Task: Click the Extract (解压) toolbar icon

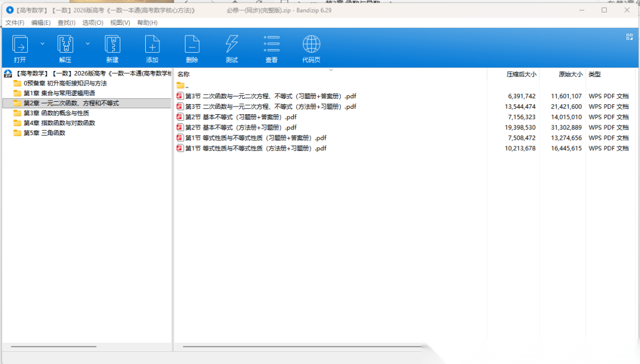Action: pyautogui.click(x=65, y=45)
